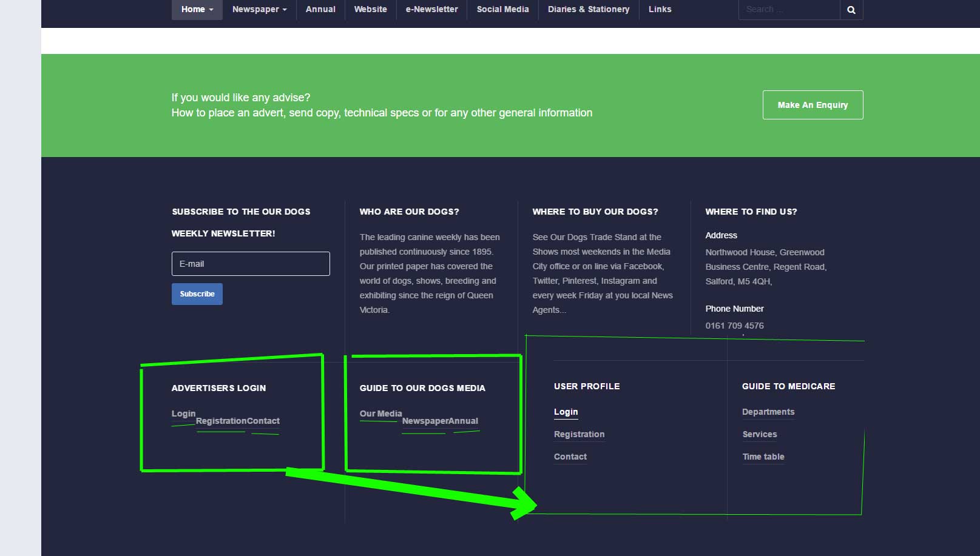Screen dimensions: 980x556
Task: Open the Website menu item
Action: (x=370, y=9)
